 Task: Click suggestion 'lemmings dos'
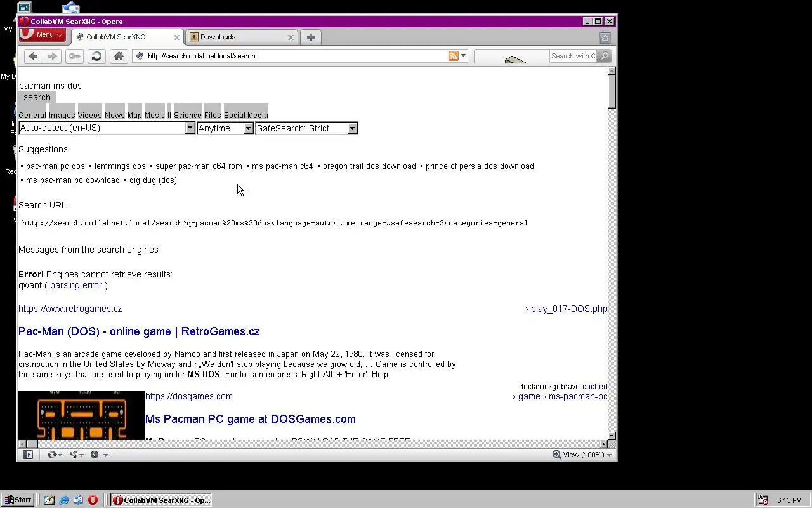pos(120,166)
